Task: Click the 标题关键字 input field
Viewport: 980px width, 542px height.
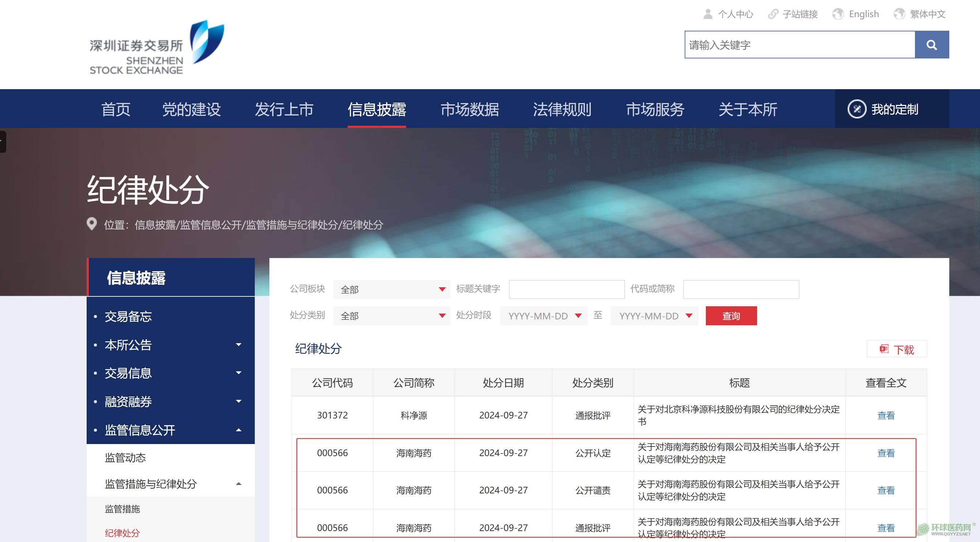Action: (x=566, y=289)
